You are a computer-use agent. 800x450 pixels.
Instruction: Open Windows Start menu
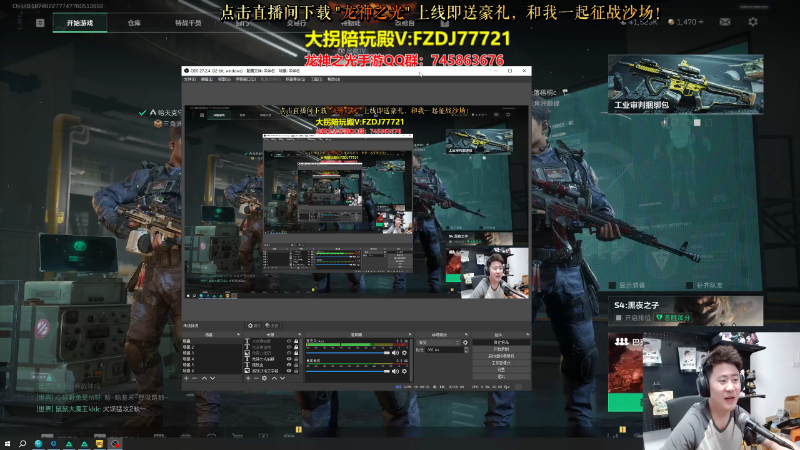[7, 443]
